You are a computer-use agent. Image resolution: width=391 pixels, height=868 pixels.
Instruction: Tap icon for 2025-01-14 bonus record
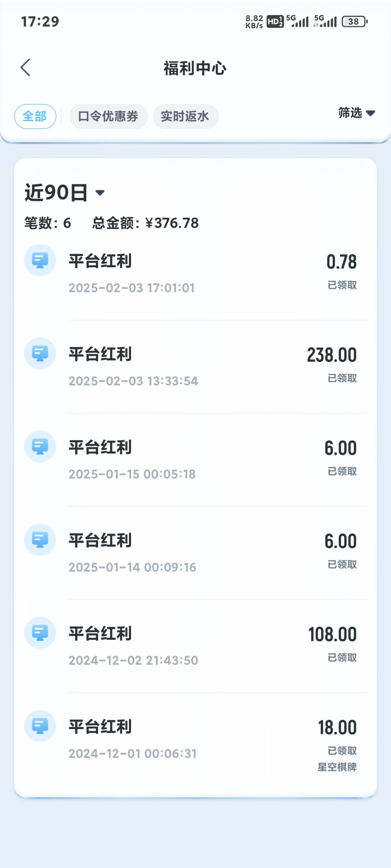40,540
